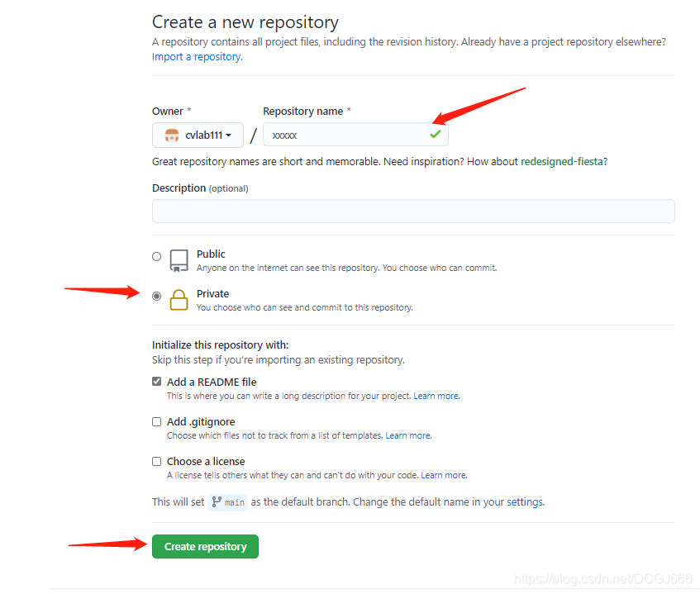The width and height of the screenshot is (700, 594).
Task: Open the Import a repository link
Action: (198, 57)
